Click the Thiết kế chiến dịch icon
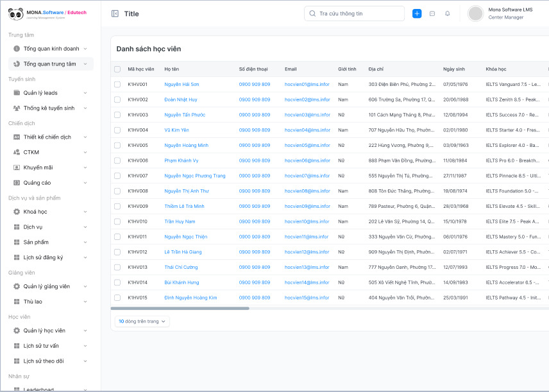 tap(17, 137)
